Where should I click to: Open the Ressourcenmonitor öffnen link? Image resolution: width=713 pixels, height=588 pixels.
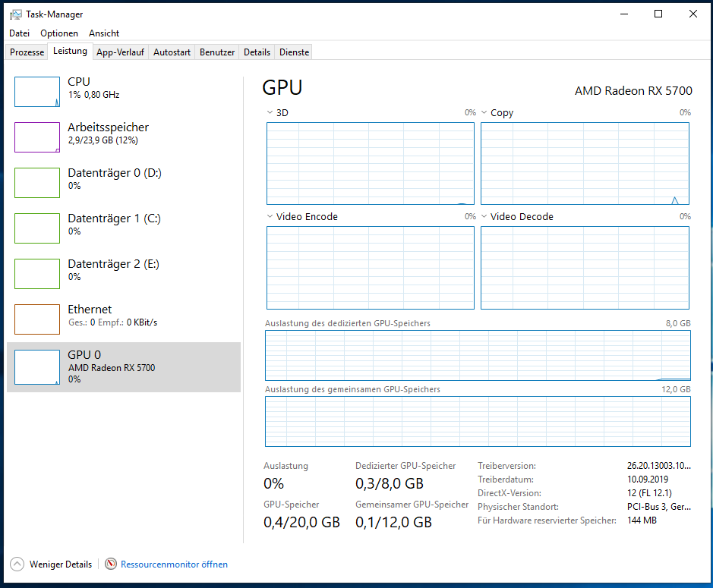(174, 564)
